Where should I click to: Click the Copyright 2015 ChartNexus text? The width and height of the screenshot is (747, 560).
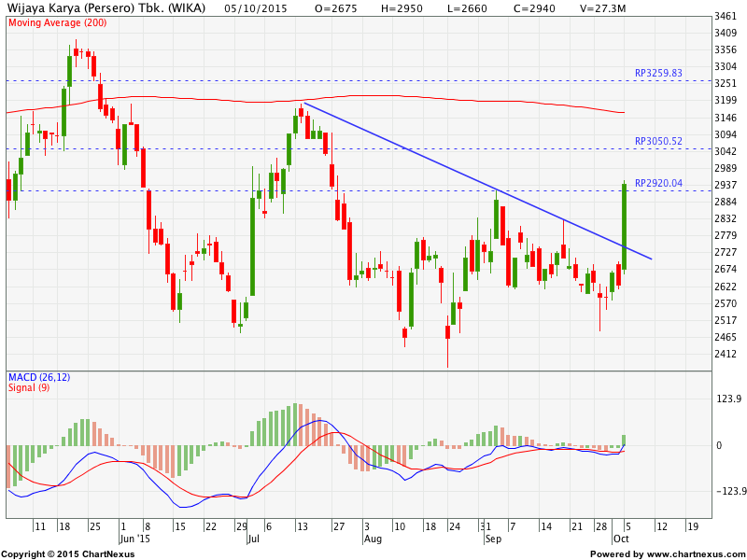coord(67,553)
